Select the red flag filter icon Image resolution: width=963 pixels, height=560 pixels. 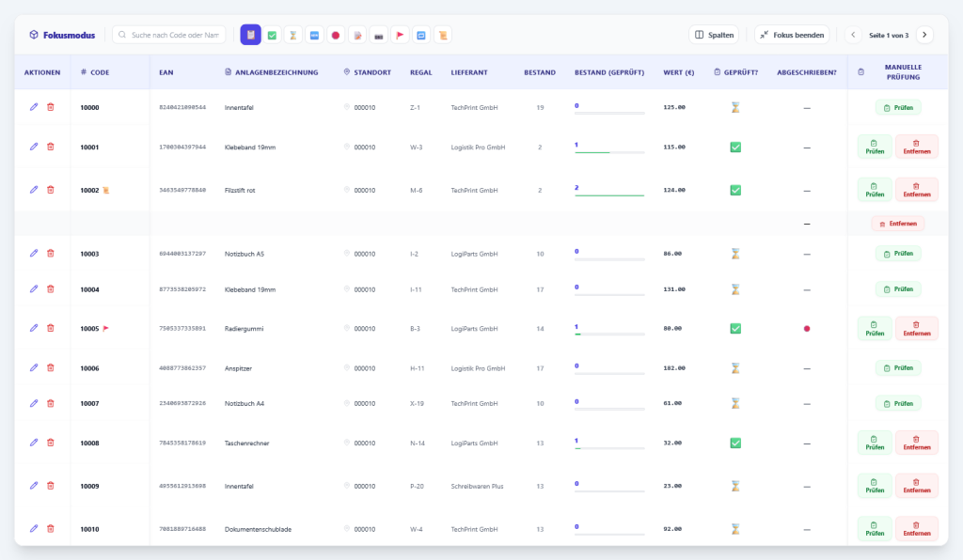coord(400,35)
